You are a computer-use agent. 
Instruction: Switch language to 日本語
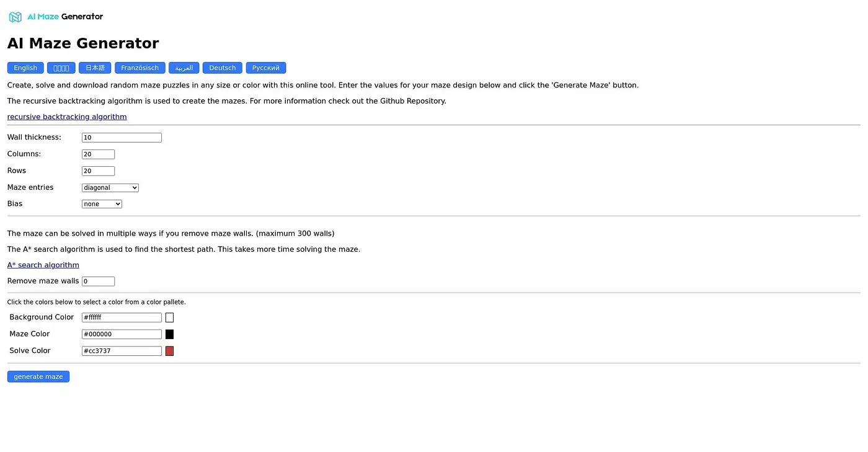(95, 68)
